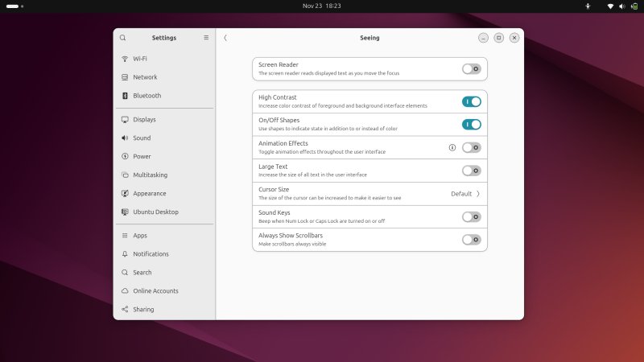Click the Power icon in sidebar

coord(125,156)
